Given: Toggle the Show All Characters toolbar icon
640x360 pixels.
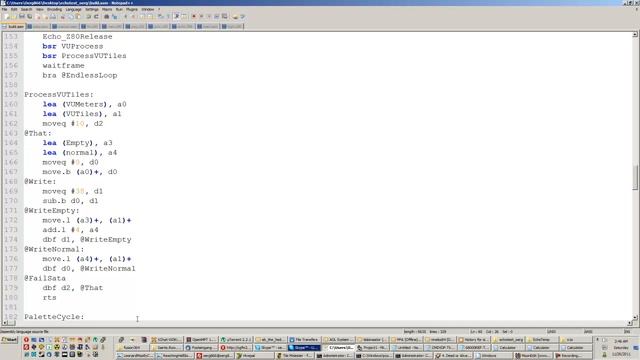Looking at the screenshot, I should [168, 16].
